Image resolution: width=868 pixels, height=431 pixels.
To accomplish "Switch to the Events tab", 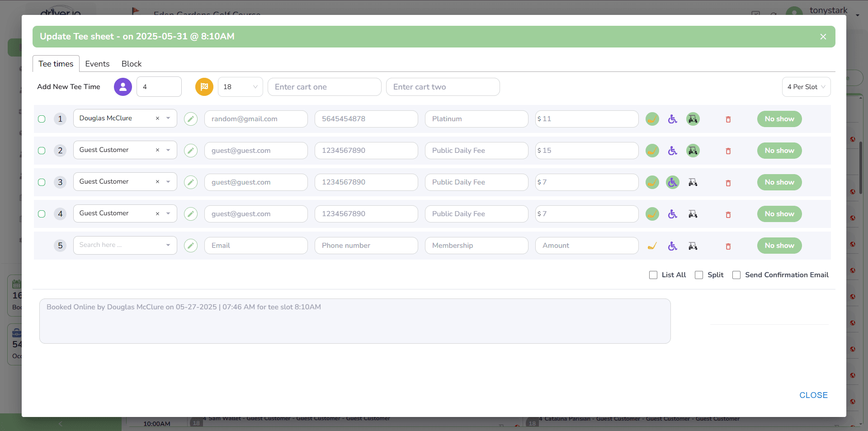I will [97, 64].
